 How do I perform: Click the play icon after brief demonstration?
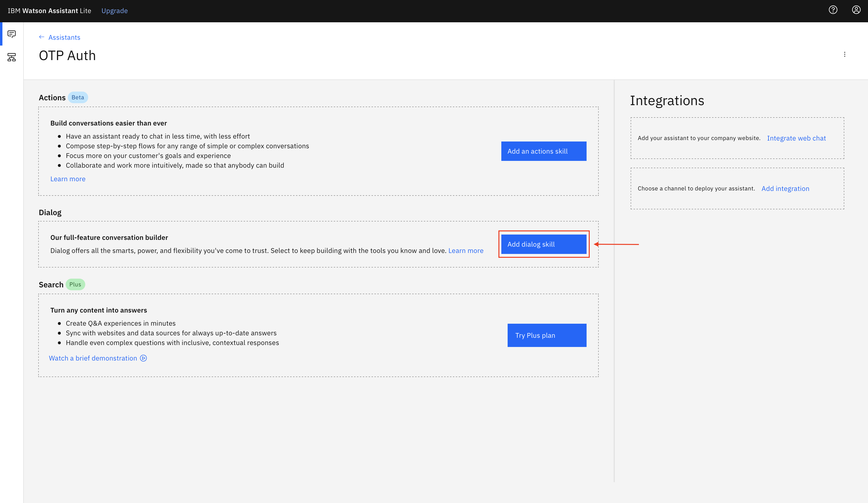pos(144,358)
